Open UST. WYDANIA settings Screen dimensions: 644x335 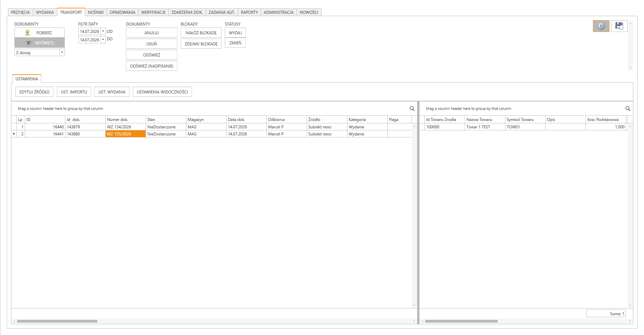point(112,92)
